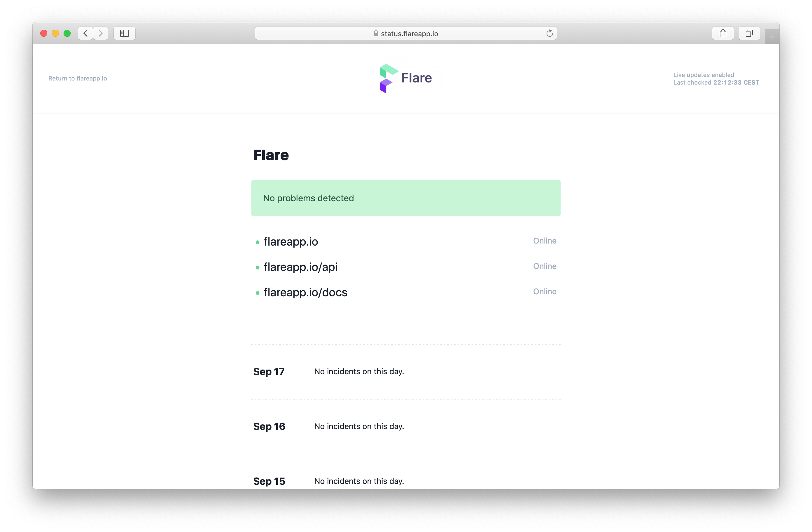Follow the Return to flareapp.io link

click(x=78, y=78)
